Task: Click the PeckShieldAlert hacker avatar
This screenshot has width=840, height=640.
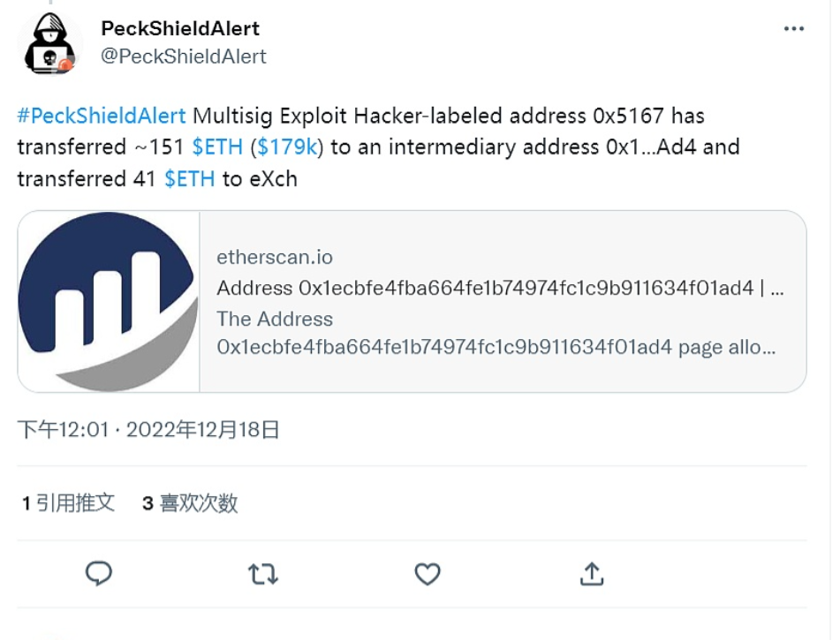Action: pos(50,46)
